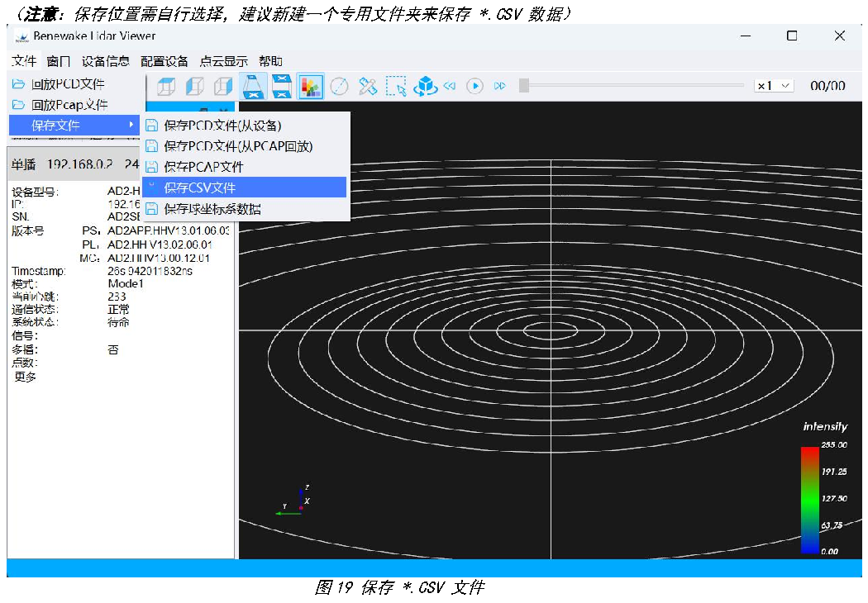Click the 系统状态 value 待命
Image resolution: width=868 pixels, height=603 pixels.
click(x=118, y=322)
